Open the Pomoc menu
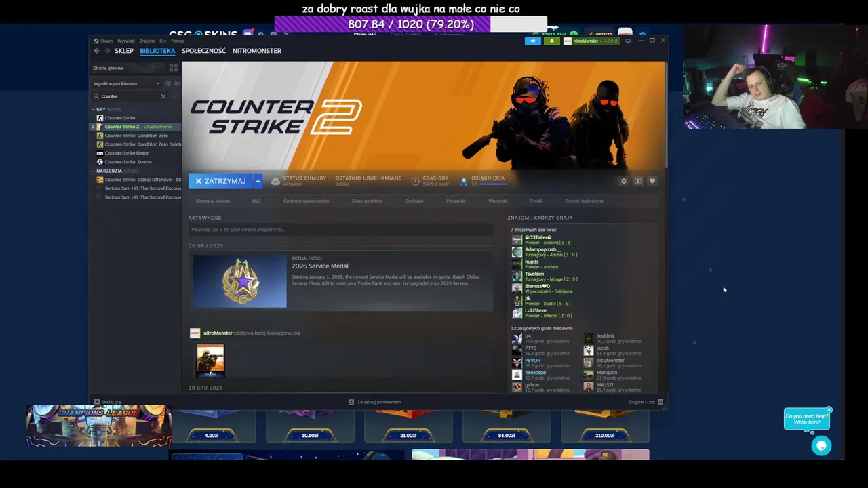Screen dimensions: 868x488 click(x=178, y=41)
